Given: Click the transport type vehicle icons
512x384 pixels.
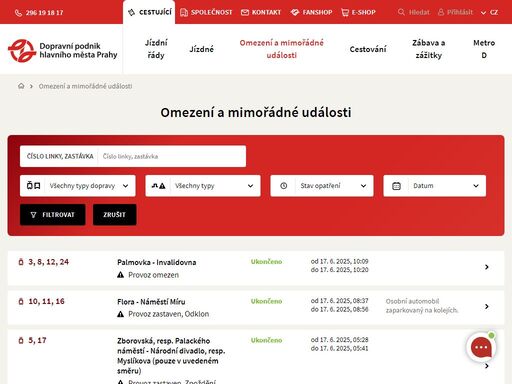Looking at the screenshot, I should pyautogui.click(x=33, y=186).
